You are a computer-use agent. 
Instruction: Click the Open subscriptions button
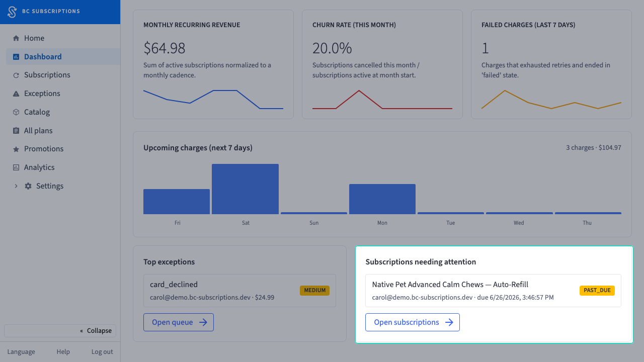[x=413, y=322]
